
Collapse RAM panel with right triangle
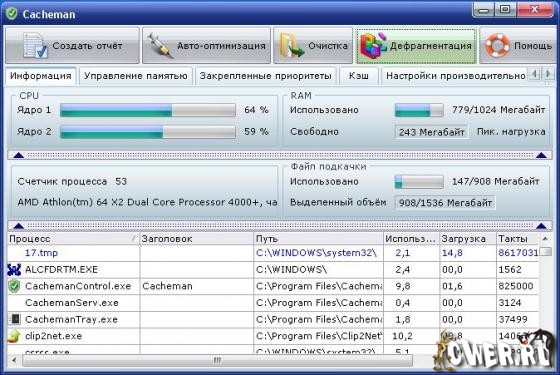point(541,155)
